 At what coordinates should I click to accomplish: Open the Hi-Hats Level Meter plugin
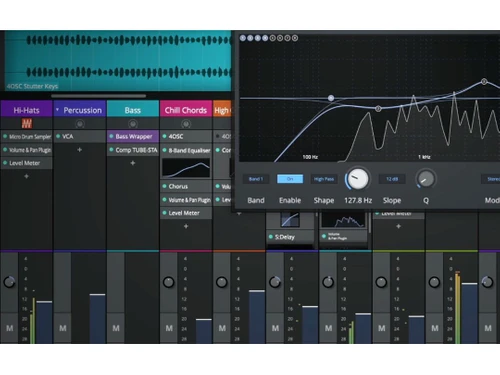click(26, 163)
